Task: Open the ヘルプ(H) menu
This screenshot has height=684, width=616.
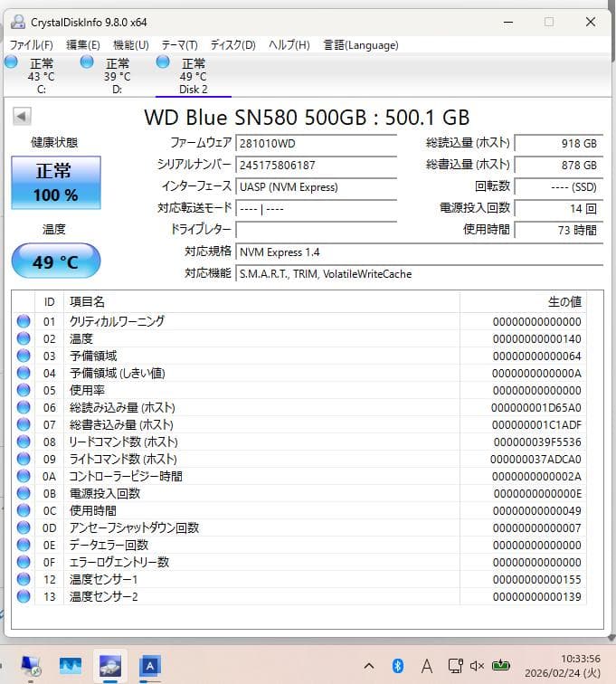Action: (289, 45)
